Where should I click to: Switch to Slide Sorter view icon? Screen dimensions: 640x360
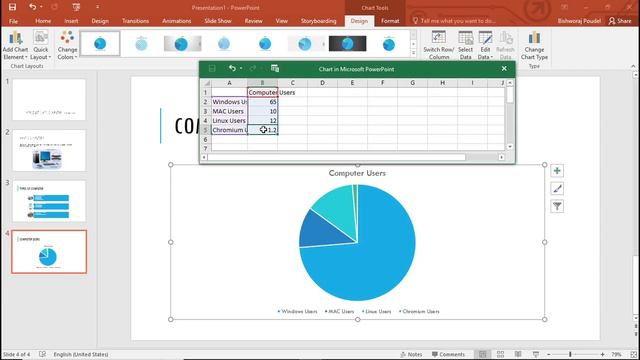tap(500, 354)
